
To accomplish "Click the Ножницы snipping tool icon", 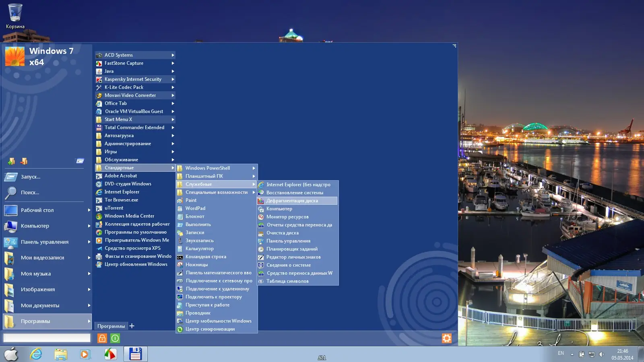I will click(x=180, y=265).
